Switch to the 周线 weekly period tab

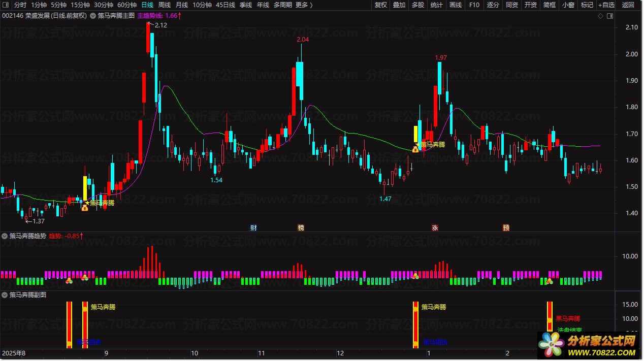pyautogui.click(x=165, y=5)
